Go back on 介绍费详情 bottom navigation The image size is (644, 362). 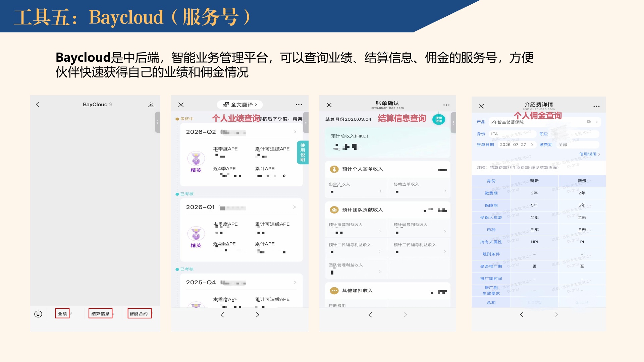coord(522,314)
